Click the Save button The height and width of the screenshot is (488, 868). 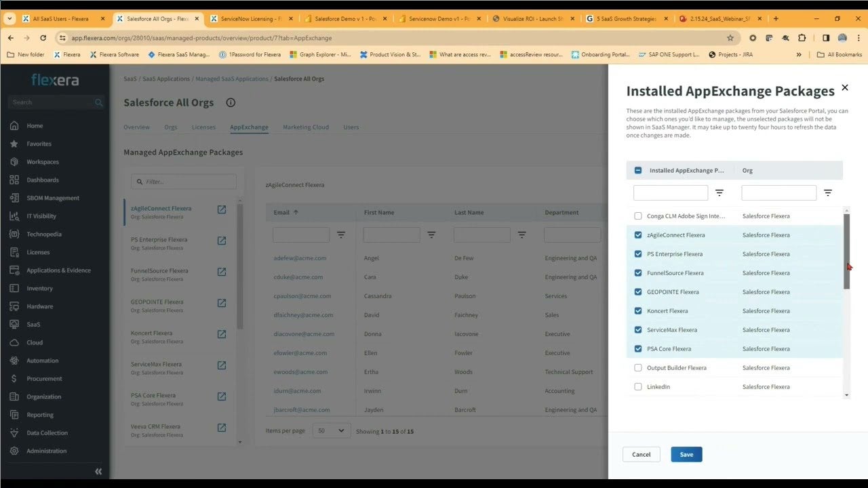point(686,455)
